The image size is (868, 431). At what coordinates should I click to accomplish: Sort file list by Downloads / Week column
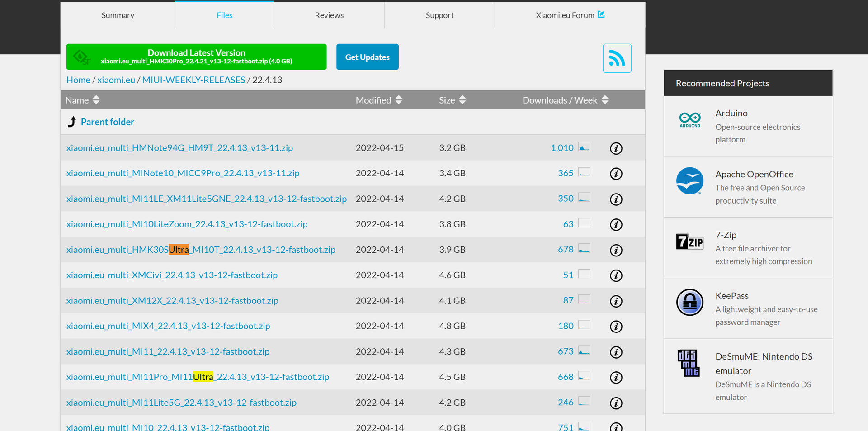[566, 100]
